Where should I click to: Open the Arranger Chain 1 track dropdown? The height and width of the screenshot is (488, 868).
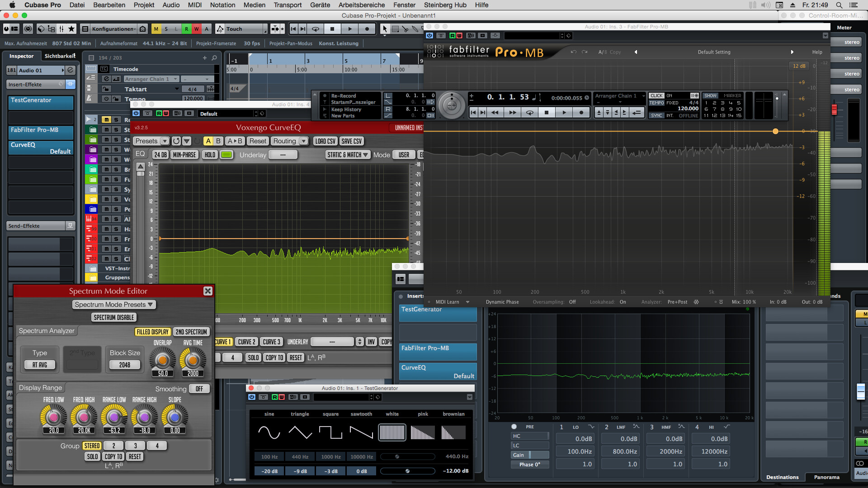pyautogui.click(x=151, y=79)
